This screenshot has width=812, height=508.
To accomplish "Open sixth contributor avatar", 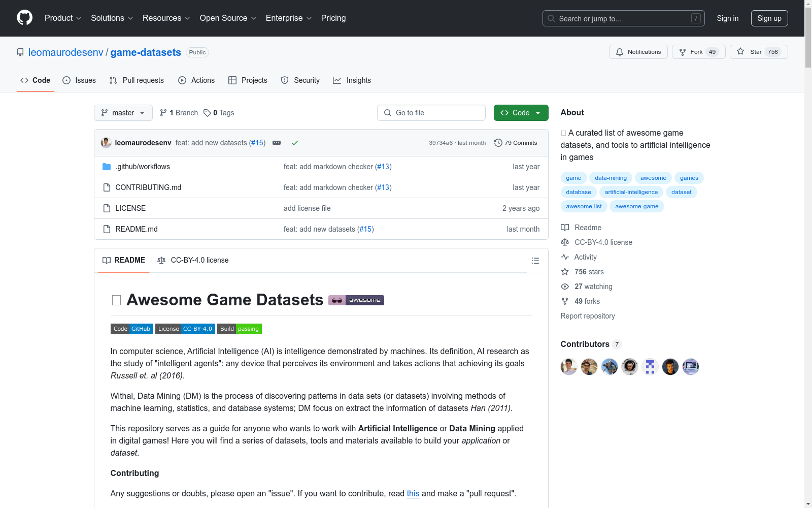I will click(x=670, y=366).
